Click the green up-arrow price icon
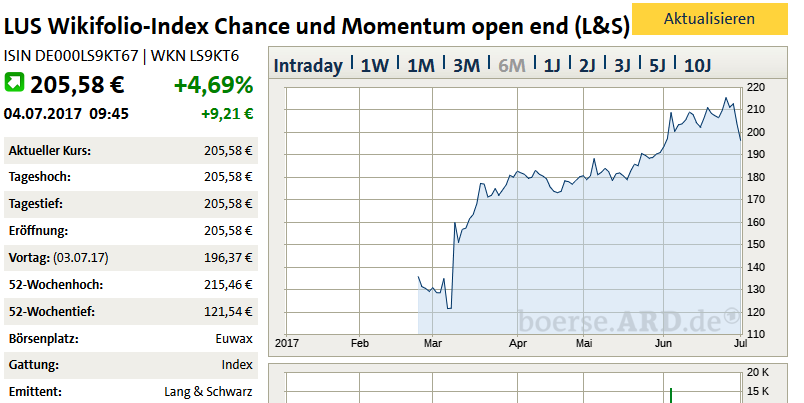The height and width of the screenshot is (403, 804). point(15,81)
